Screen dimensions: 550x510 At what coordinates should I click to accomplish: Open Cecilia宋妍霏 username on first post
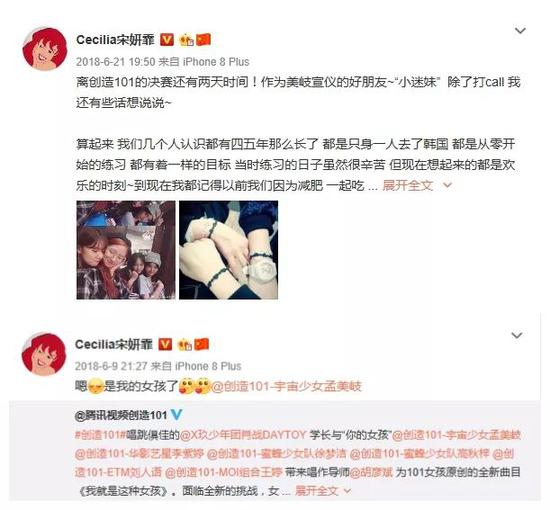[x=115, y=40]
